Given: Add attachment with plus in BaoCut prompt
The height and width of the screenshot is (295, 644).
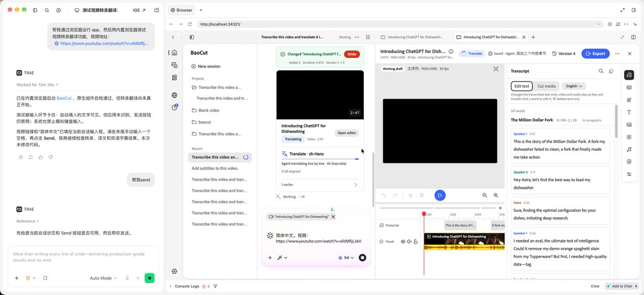Looking at the screenshot, I should (270, 257).
